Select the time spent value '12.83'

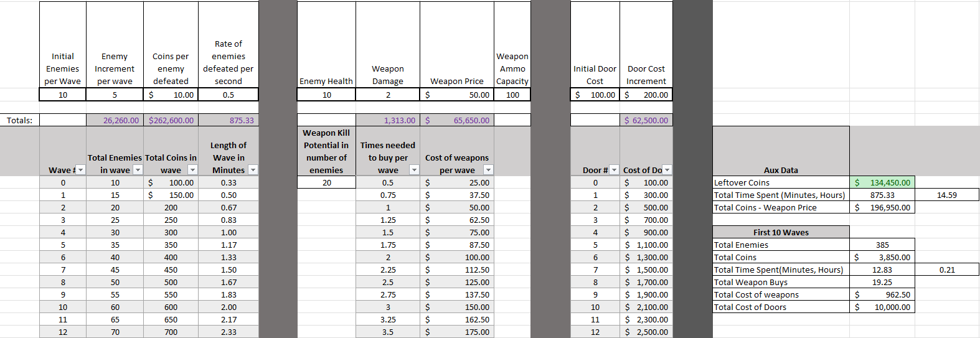pos(882,270)
